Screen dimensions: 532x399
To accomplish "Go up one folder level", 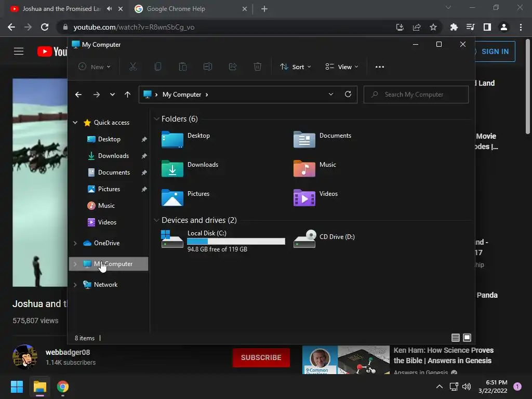I will pyautogui.click(x=127, y=95).
